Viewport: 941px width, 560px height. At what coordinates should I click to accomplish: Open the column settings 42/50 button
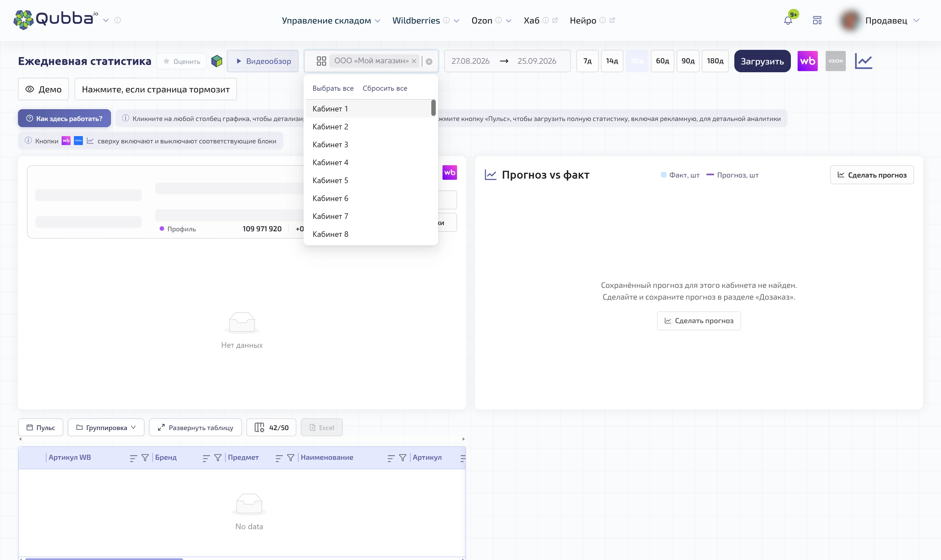pyautogui.click(x=271, y=428)
